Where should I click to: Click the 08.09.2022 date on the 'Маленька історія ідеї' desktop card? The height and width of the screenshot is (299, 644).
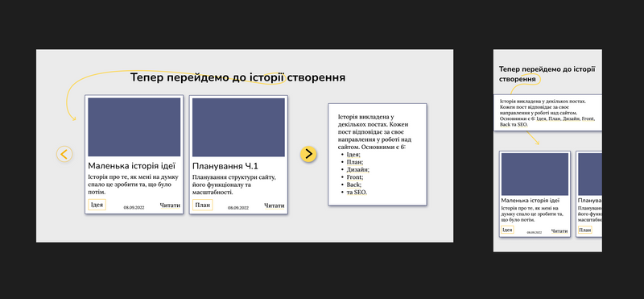click(x=134, y=208)
